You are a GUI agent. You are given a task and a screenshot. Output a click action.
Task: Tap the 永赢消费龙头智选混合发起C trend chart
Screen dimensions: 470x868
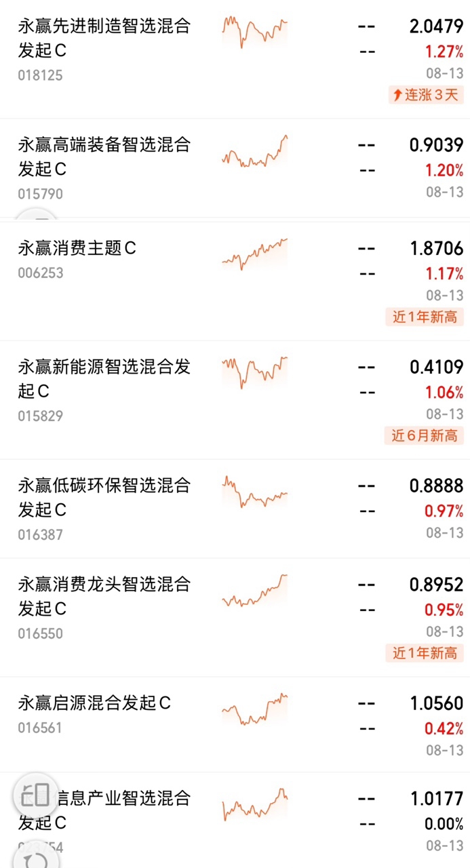[x=255, y=590]
